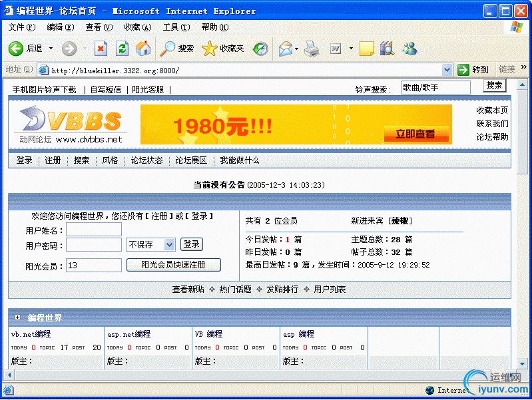The image size is (532, 400).
Task: Open the Back button history dropdown arrow
Action: pyautogui.click(x=51, y=49)
